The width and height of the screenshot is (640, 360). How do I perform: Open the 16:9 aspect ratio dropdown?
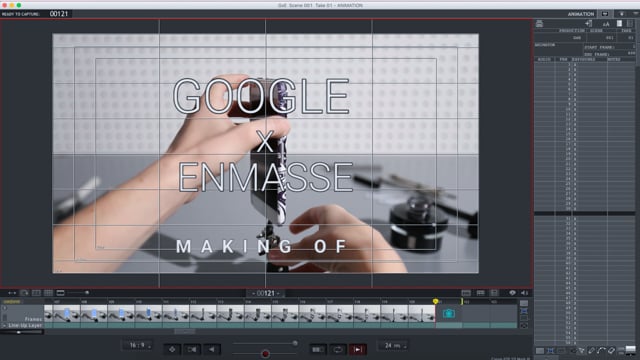click(x=137, y=345)
